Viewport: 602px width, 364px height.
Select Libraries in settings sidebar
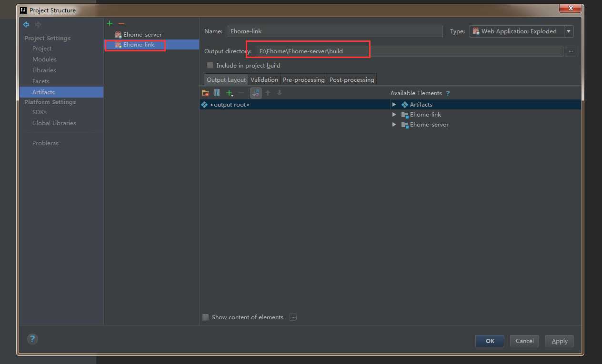pyautogui.click(x=44, y=70)
